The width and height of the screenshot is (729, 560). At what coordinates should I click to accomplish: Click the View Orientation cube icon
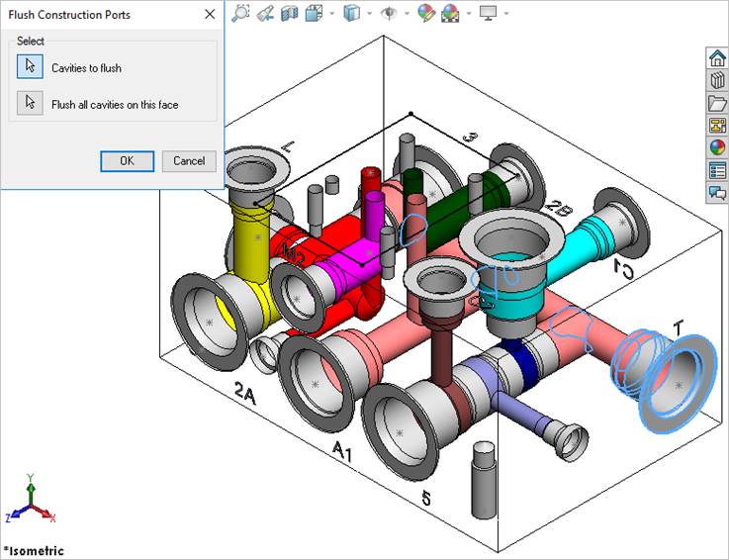coord(314,13)
